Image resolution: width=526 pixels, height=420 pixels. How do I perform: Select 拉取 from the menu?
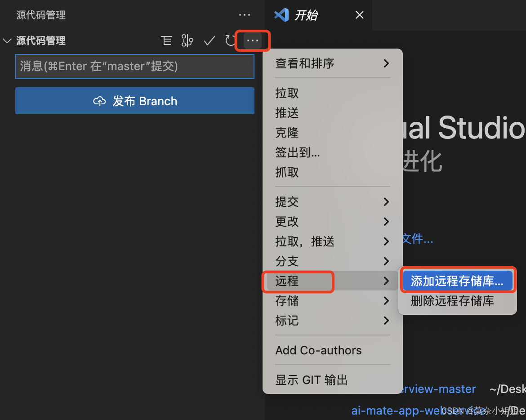point(332,93)
